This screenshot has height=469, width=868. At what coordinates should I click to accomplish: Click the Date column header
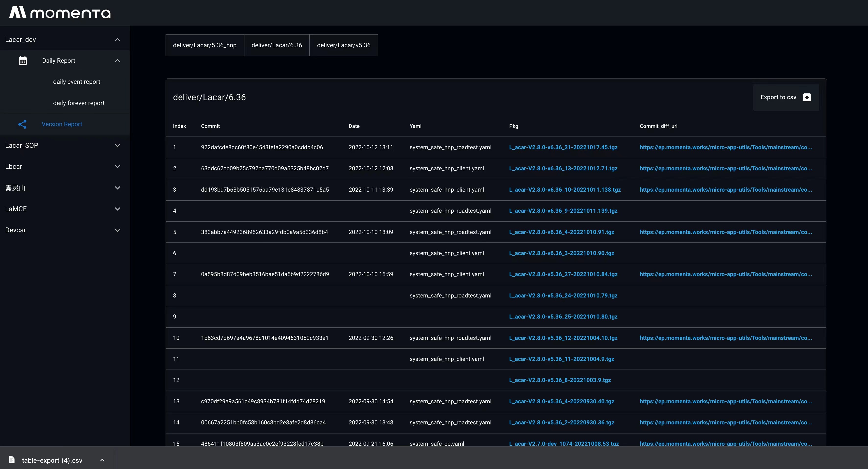click(x=354, y=126)
